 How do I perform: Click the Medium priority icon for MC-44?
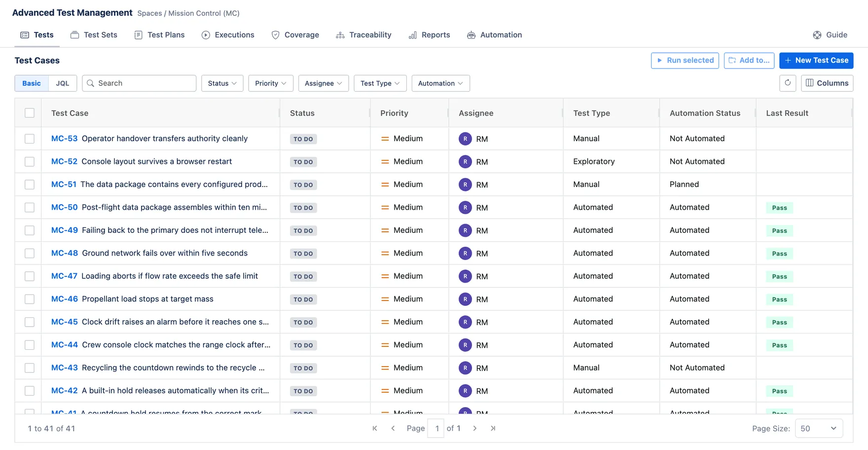[x=385, y=345]
